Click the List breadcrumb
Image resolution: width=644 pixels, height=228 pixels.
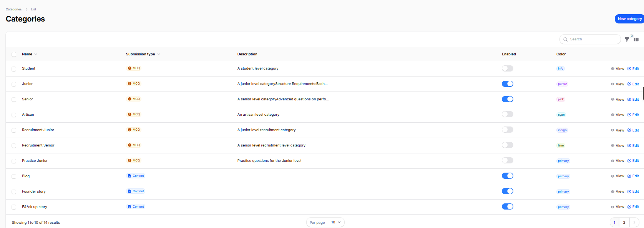pyautogui.click(x=33, y=9)
